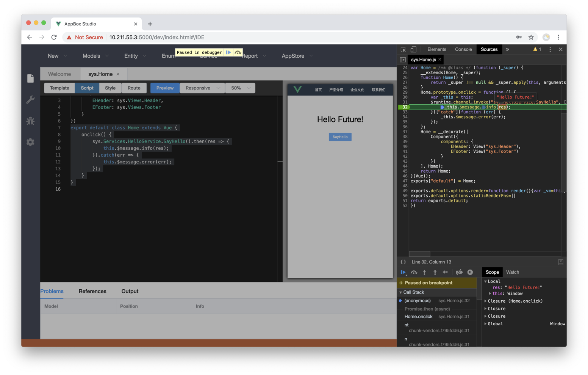Resume script execution in debugger toolbar

[x=403, y=272]
